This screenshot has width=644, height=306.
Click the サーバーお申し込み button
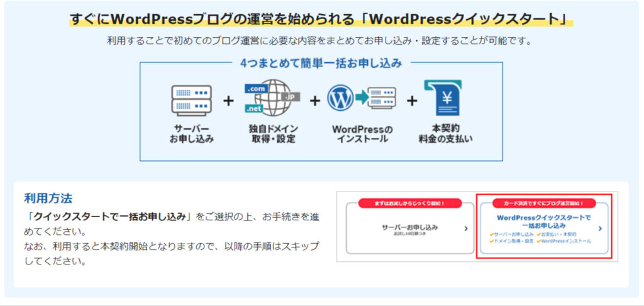[x=410, y=229]
